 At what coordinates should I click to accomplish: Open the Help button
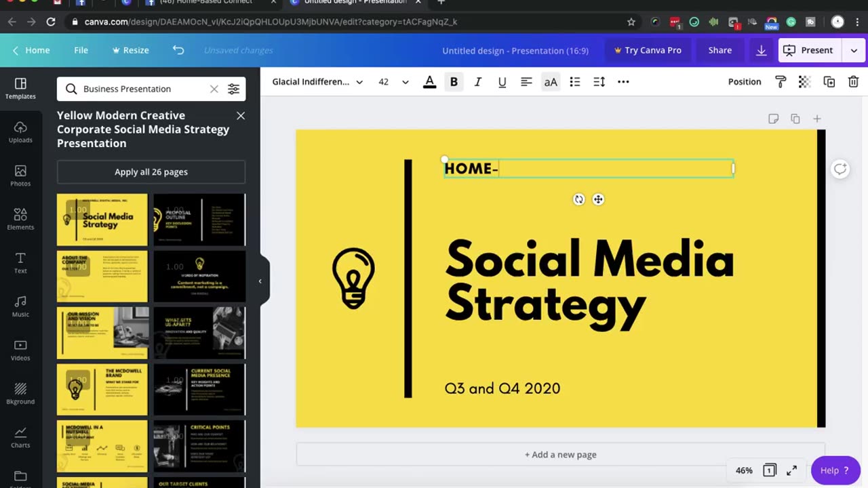(835, 470)
